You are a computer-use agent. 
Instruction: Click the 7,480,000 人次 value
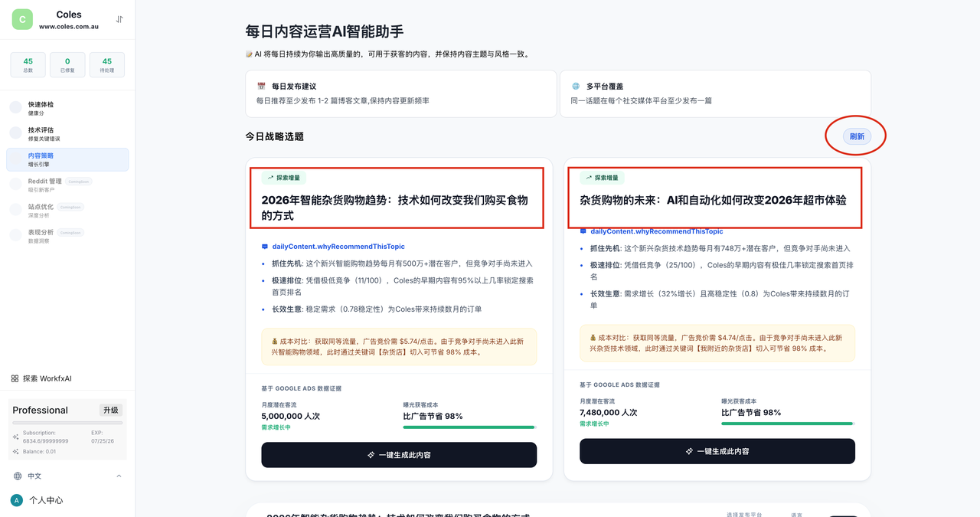tap(609, 412)
